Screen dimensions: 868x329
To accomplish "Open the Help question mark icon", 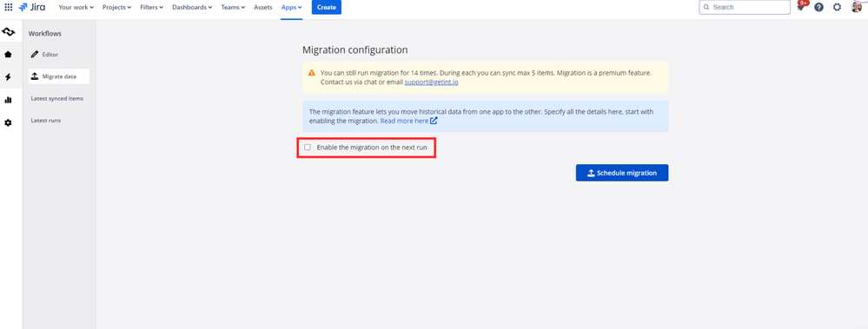I will click(x=818, y=7).
